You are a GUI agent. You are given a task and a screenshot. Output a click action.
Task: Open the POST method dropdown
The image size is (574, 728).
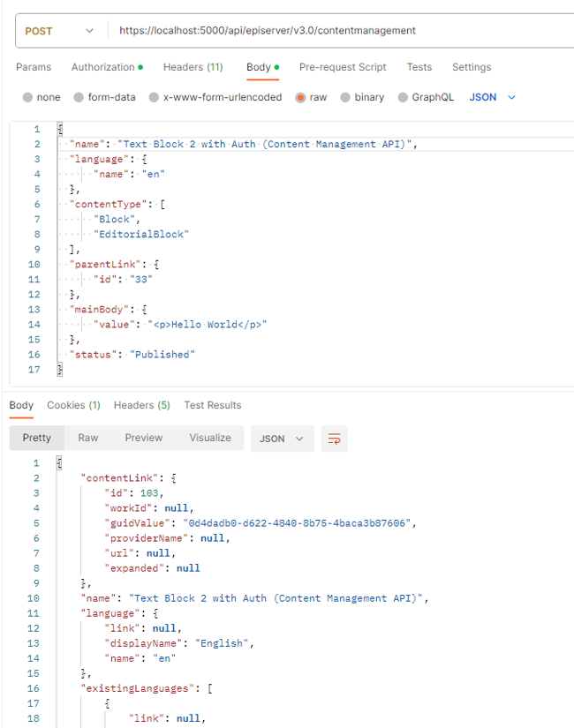pyautogui.click(x=58, y=31)
